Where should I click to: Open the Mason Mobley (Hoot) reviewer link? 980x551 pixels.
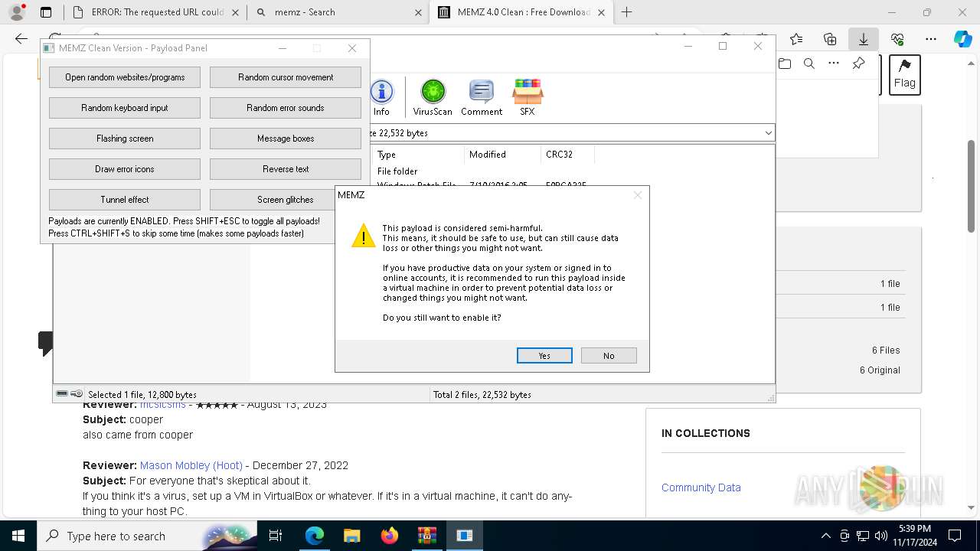(x=191, y=465)
